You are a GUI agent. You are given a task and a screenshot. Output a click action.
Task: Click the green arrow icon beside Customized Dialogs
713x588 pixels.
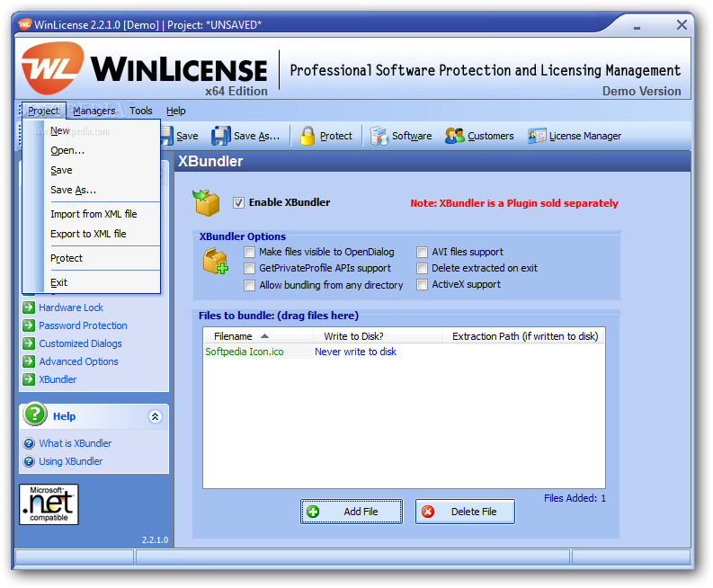29,343
